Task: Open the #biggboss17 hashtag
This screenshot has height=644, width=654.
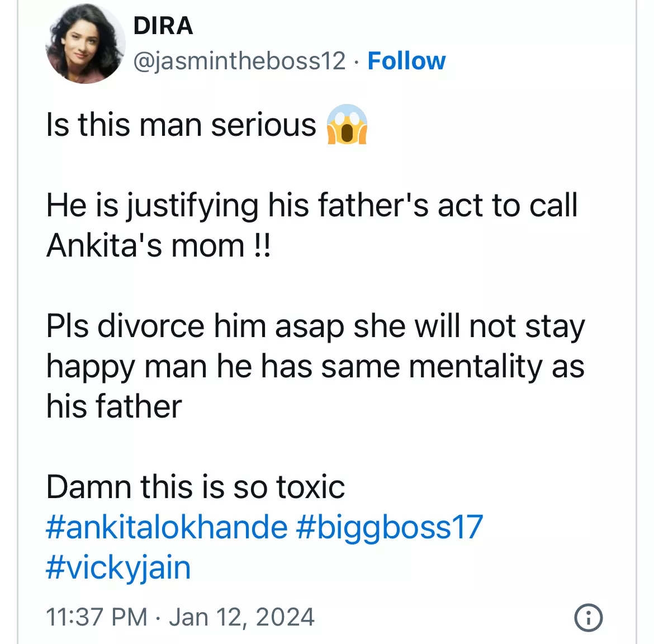Action: (389, 527)
